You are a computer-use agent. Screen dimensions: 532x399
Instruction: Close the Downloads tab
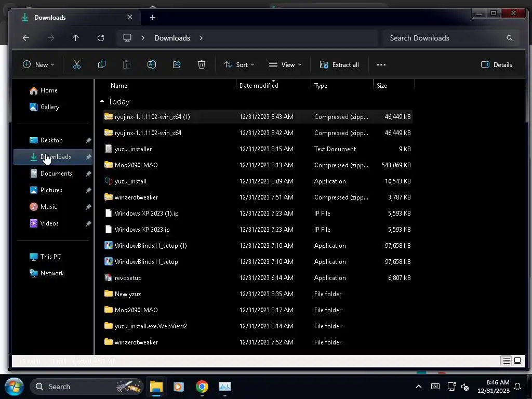tap(129, 17)
